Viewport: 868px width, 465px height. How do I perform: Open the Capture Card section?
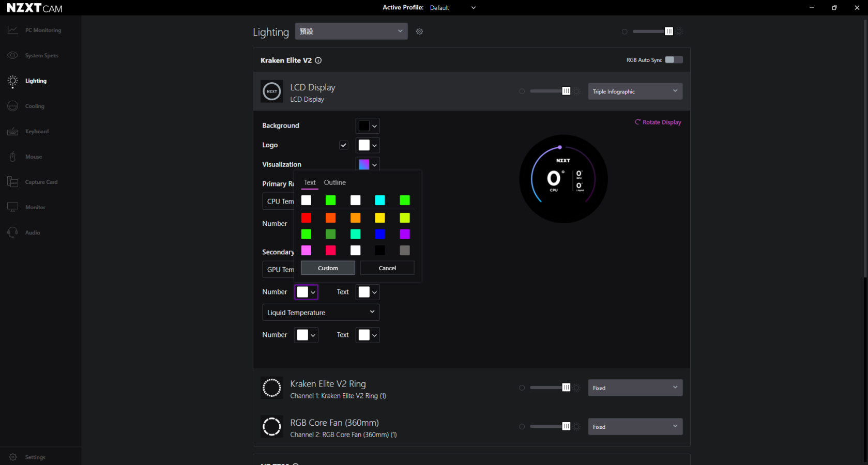[x=41, y=182]
